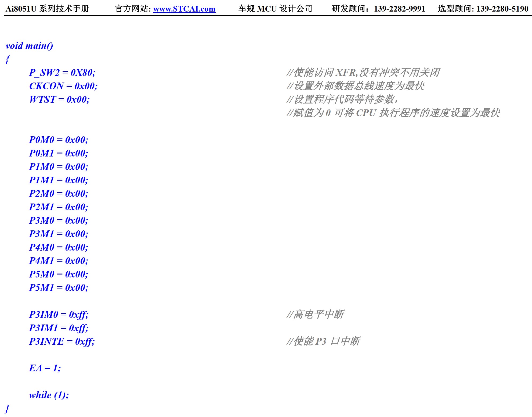532x417 pixels.
Task: Click the 'CKCON = 0x00;' code line
Action: click(63, 86)
